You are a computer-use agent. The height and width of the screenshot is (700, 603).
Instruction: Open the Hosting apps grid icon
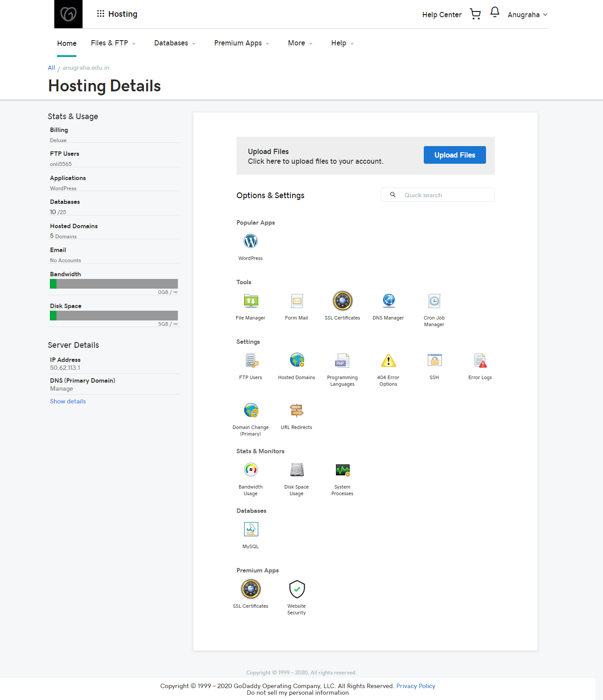pos(101,14)
